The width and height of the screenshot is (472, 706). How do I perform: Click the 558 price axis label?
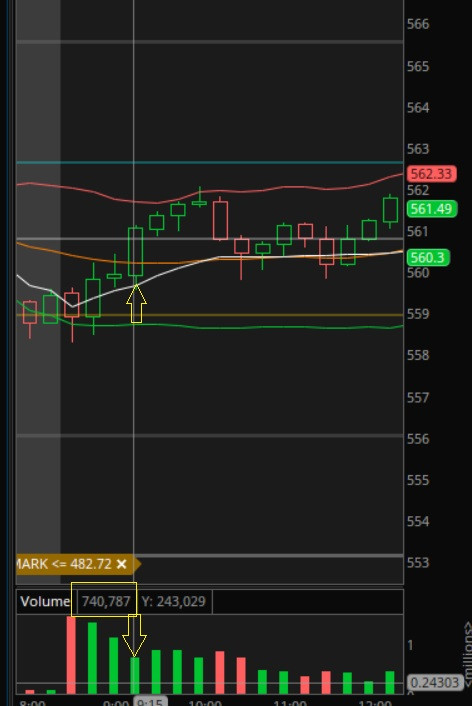pos(418,355)
